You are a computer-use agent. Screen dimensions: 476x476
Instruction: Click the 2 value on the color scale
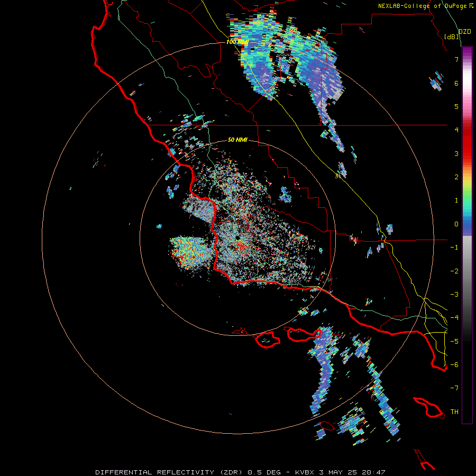456,177
